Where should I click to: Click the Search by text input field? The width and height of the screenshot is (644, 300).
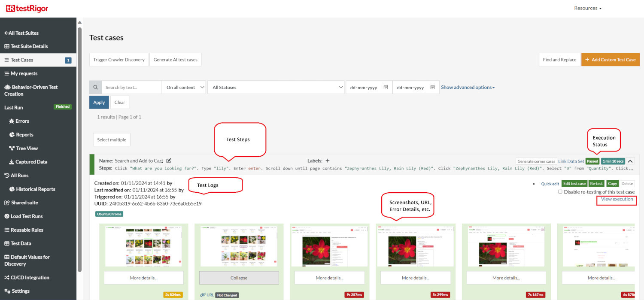(x=131, y=87)
